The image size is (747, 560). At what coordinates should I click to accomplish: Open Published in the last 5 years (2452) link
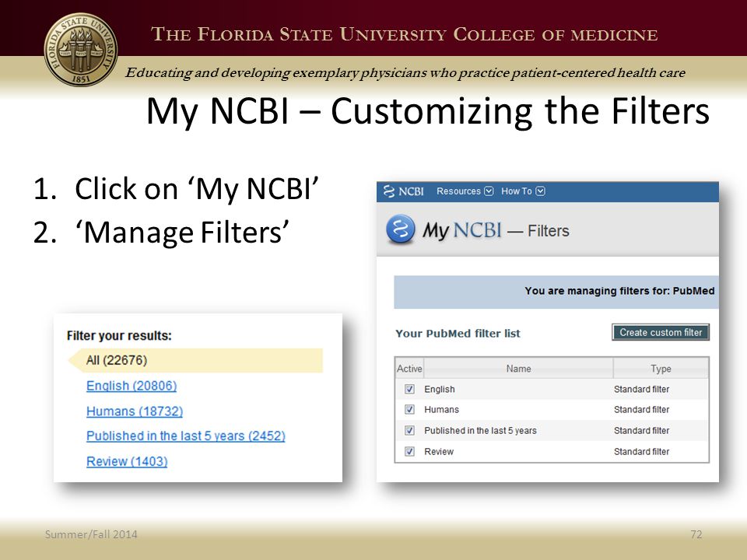(186, 436)
